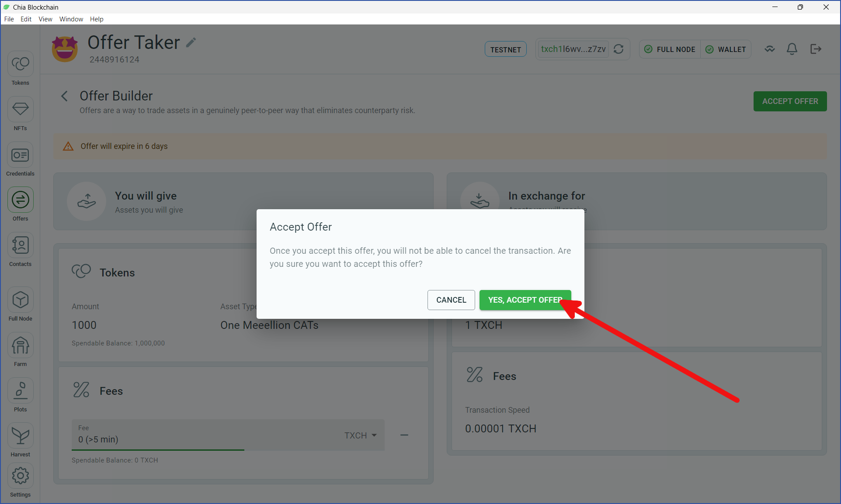Click the logout icon
Image resolution: width=841 pixels, height=504 pixels.
coord(816,49)
